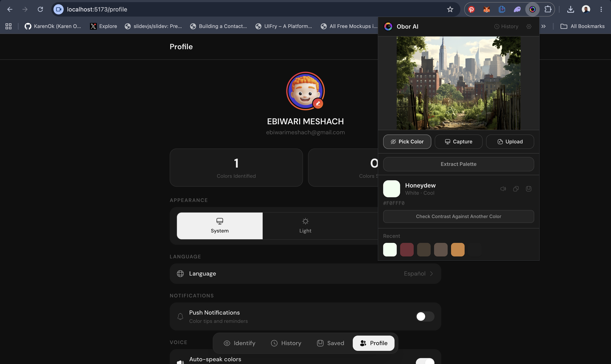Viewport: 611px width, 364px height.
Task: Click the profile avatar image
Action: (x=305, y=91)
